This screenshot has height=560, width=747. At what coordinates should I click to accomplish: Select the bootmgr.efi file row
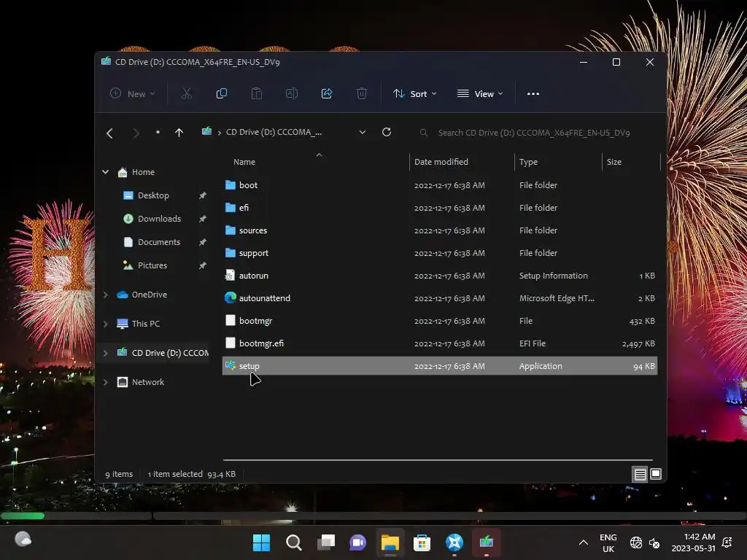[x=440, y=343]
